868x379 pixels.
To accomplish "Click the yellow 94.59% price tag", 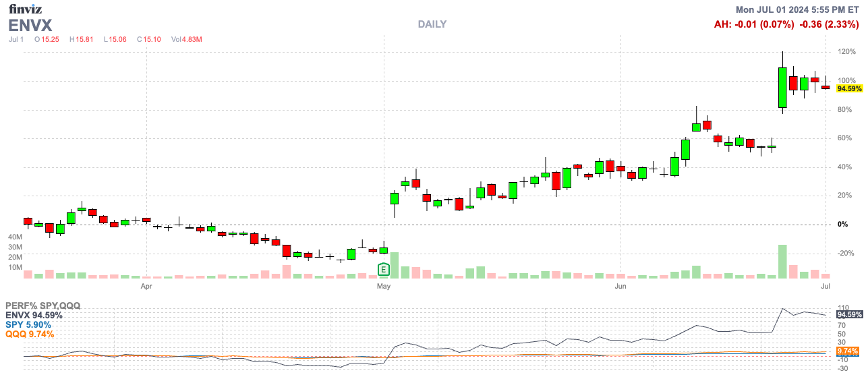I will click(x=849, y=88).
